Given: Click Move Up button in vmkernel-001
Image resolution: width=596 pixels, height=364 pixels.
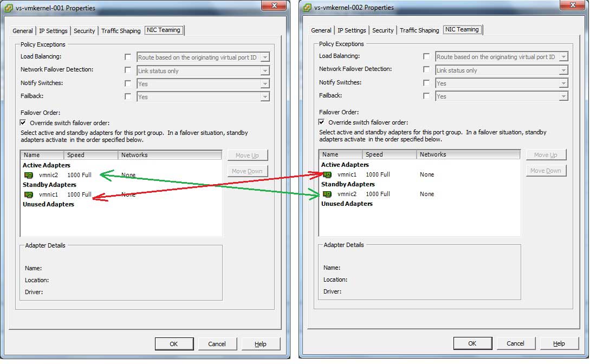Looking at the screenshot, I should click(248, 155).
